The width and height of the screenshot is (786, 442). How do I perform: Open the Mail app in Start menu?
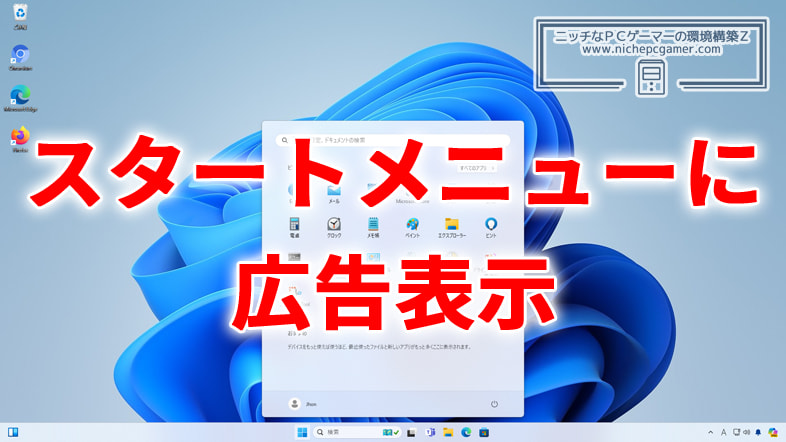pos(334,192)
